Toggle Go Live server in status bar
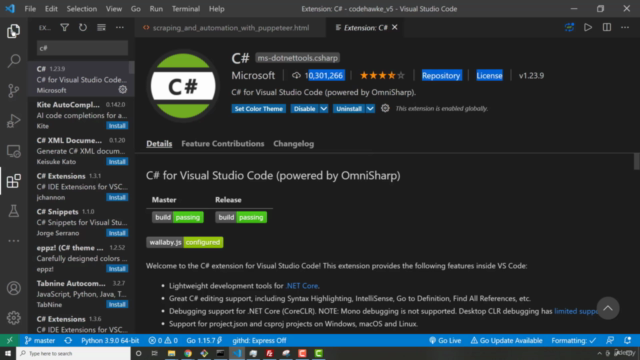This screenshot has width=640, height=360. [x=445, y=340]
